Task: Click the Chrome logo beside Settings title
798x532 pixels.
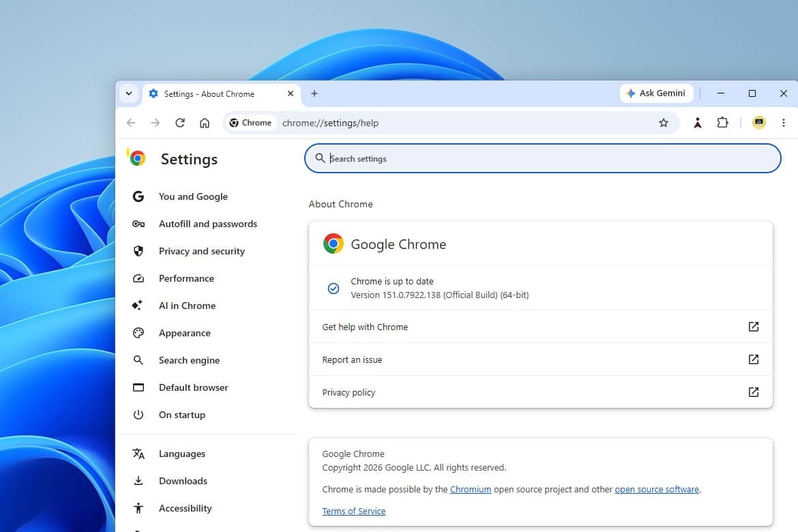Action: coord(136,158)
